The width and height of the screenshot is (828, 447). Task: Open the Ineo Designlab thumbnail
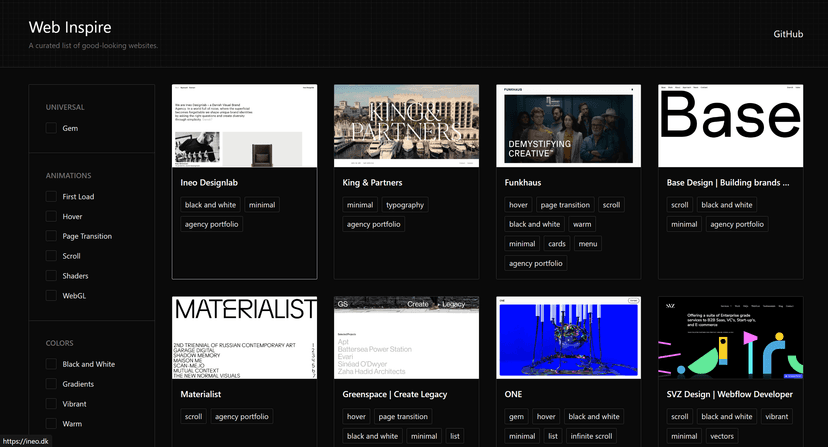point(244,126)
